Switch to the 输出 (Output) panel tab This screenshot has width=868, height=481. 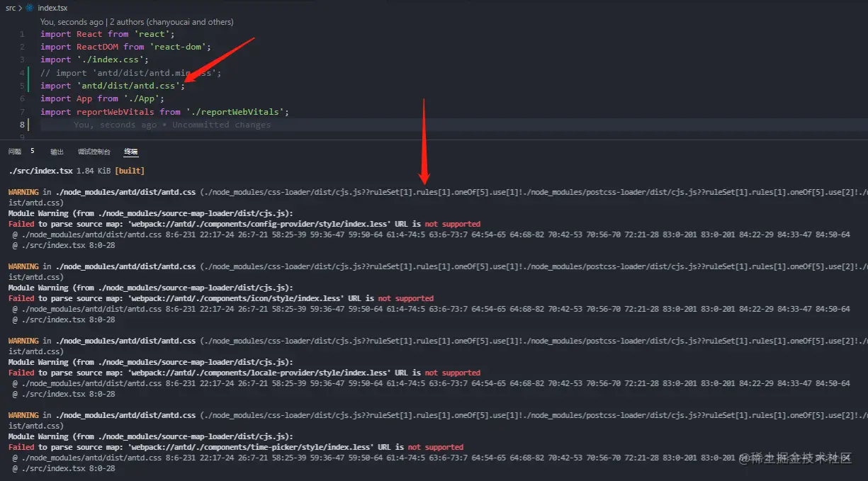point(57,151)
